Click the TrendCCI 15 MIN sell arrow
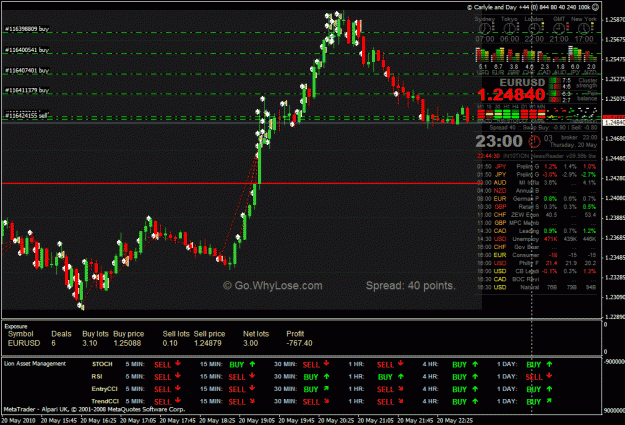Screen dimensions: 625x425 (252, 401)
